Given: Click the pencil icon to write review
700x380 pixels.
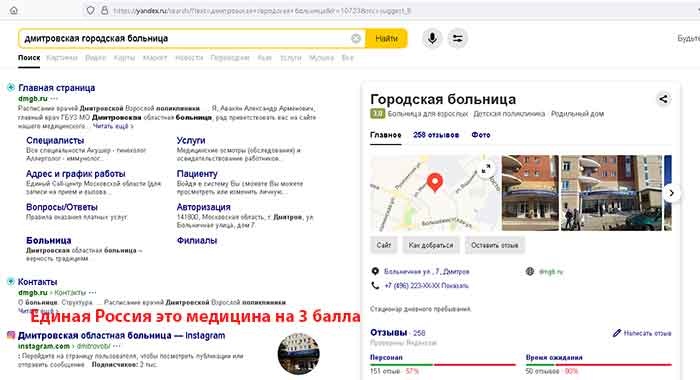Looking at the screenshot, I should (617, 333).
